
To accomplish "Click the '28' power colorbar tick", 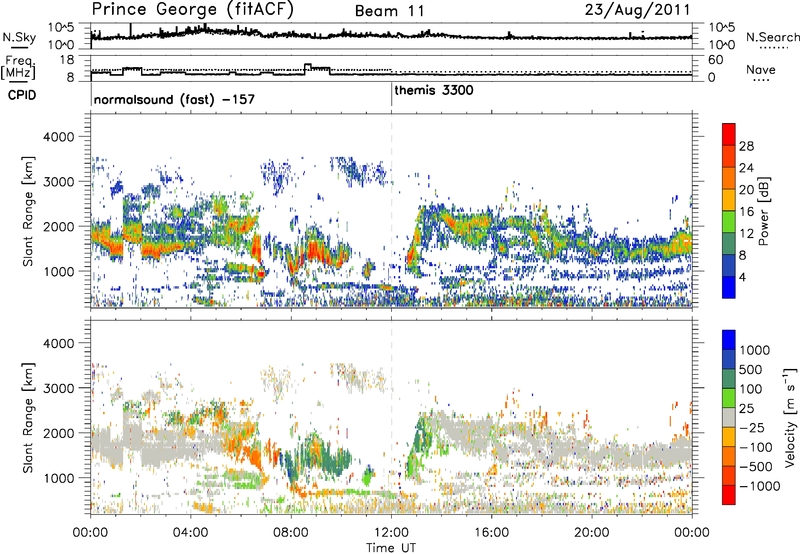I will tap(746, 146).
